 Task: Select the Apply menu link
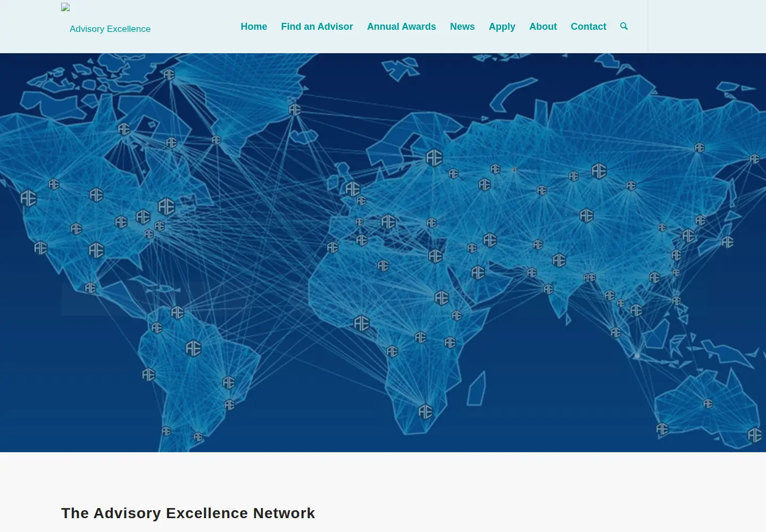(502, 27)
